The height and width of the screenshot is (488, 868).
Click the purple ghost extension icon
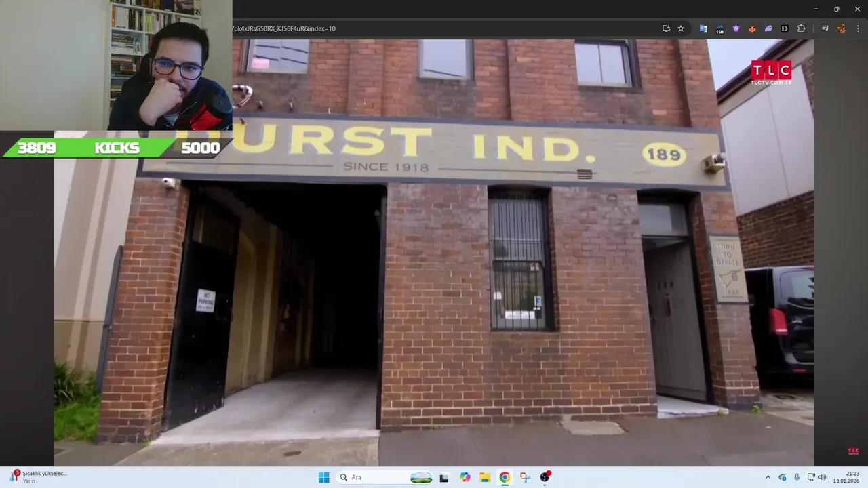(x=768, y=28)
